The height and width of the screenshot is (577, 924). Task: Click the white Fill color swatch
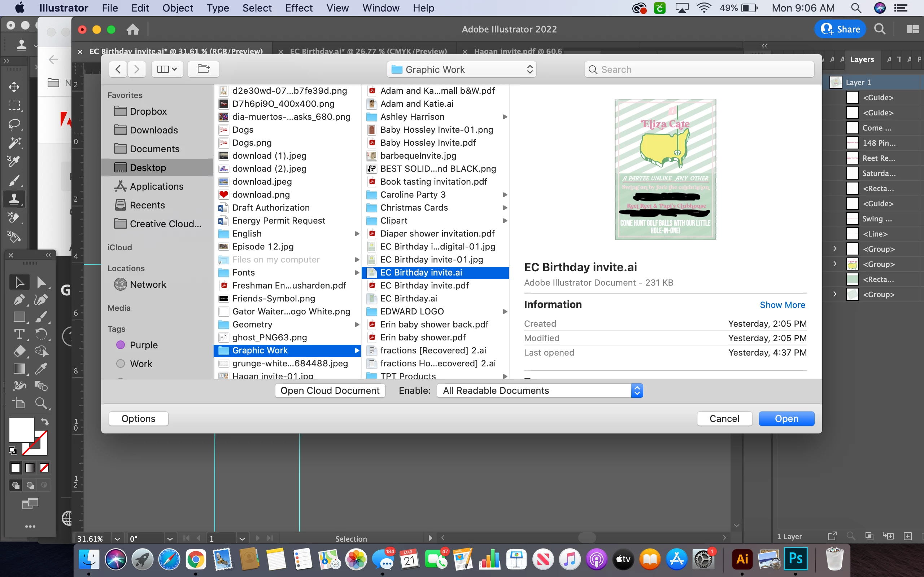point(21,430)
